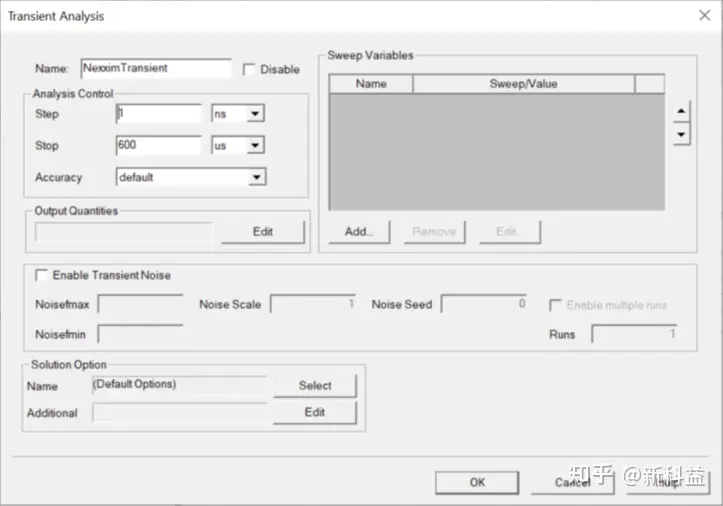Image resolution: width=723 pixels, height=506 pixels.
Task: Click the Noisefmax input field
Action: tap(141, 304)
